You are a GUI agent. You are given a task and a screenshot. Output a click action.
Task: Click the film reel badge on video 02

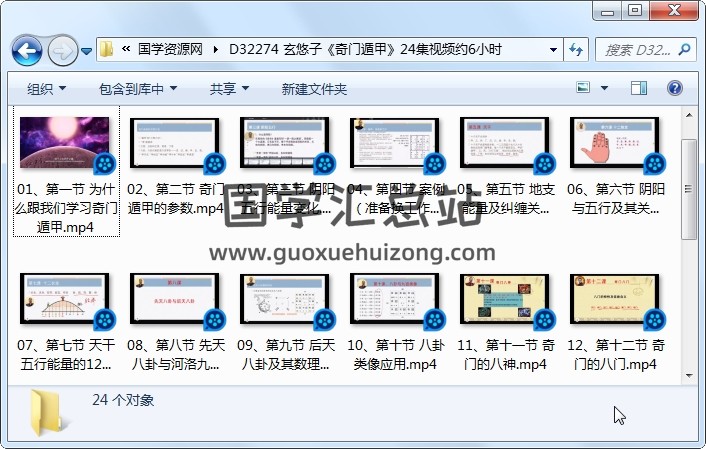point(215,164)
